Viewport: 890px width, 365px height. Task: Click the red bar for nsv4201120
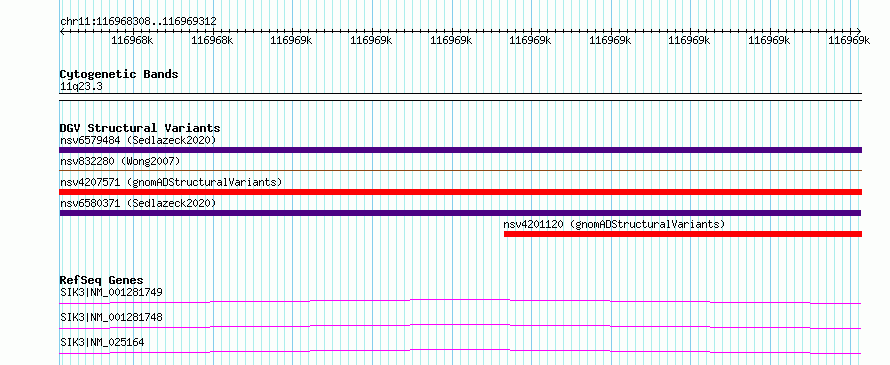coord(683,234)
